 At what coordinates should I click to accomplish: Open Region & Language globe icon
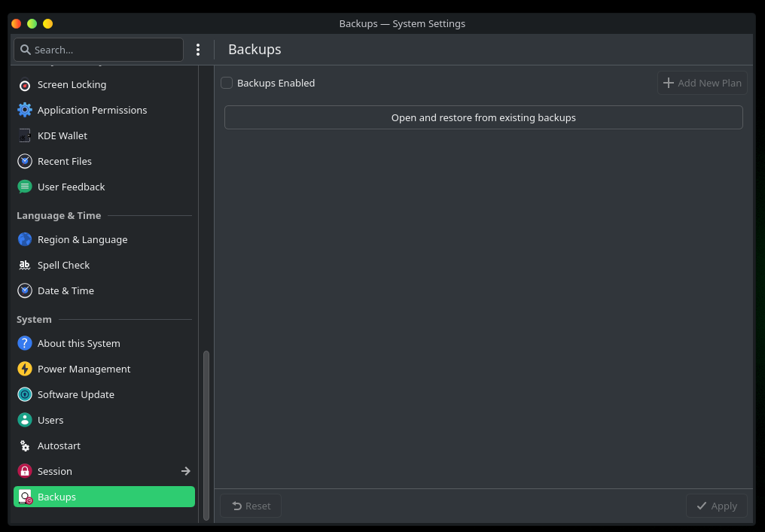click(25, 240)
